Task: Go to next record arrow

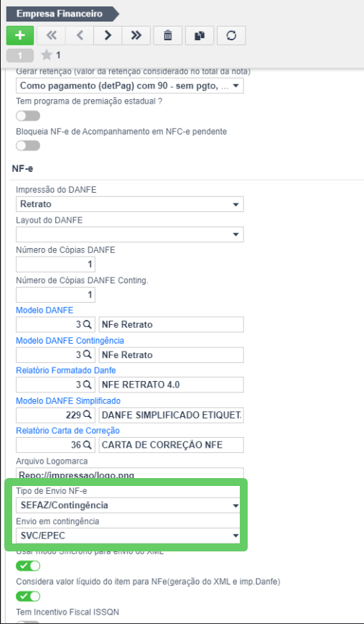Action: [108, 36]
